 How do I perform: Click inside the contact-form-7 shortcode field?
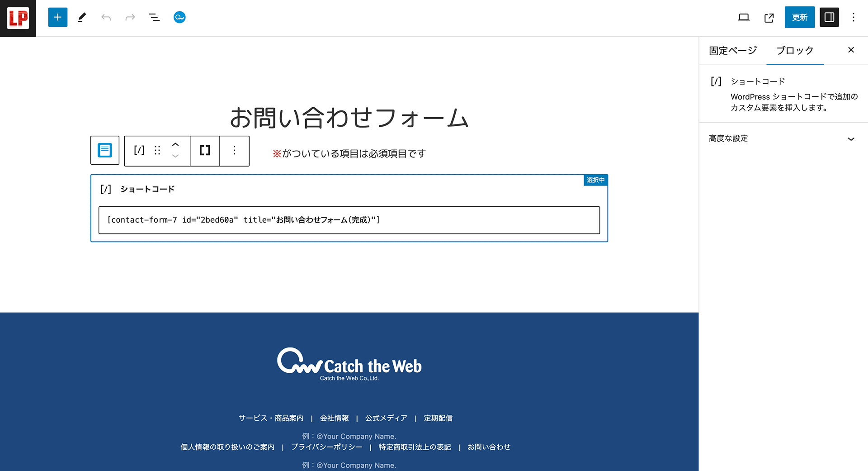348,220
